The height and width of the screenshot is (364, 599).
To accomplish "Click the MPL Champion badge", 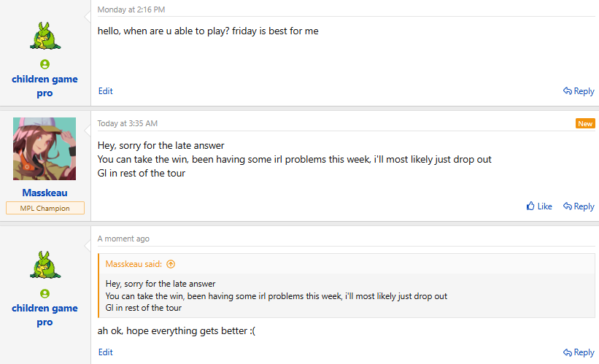I will (45, 208).
